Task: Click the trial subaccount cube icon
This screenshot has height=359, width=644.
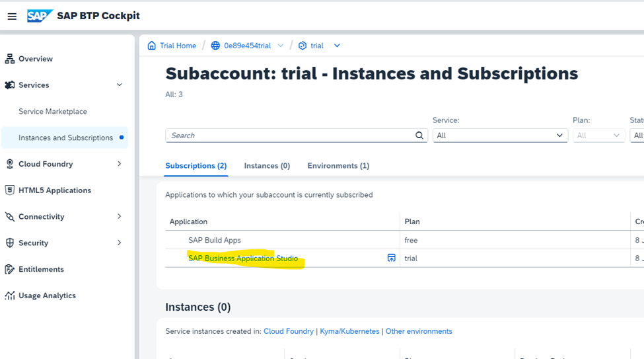Action: pyautogui.click(x=303, y=46)
